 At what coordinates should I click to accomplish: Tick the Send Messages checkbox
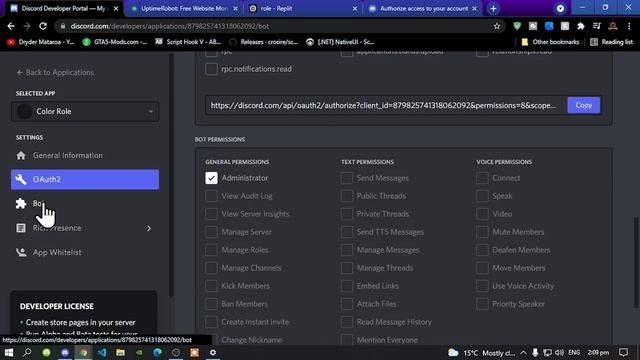347,178
